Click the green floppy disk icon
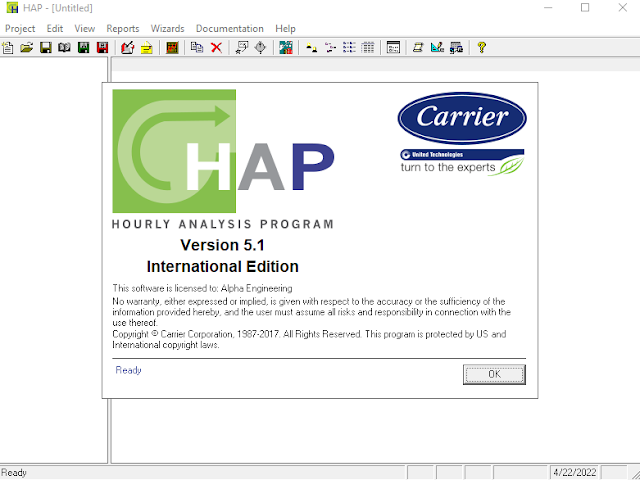 point(83,48)
